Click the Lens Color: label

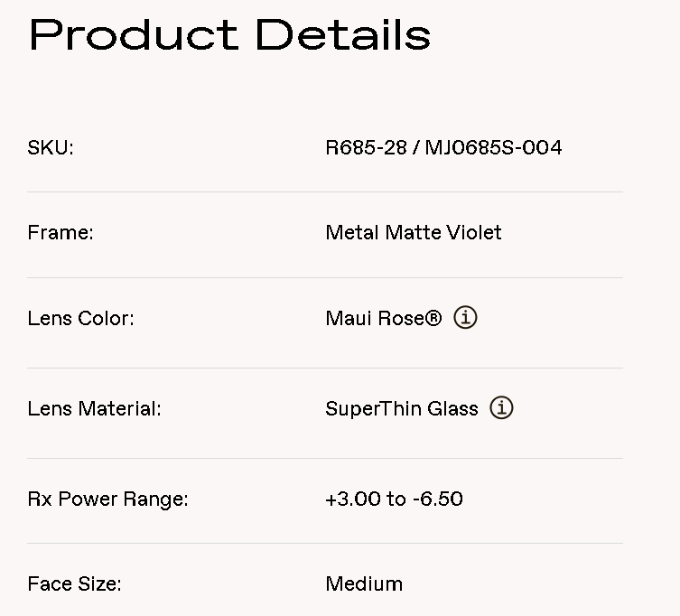coord(80,318)
